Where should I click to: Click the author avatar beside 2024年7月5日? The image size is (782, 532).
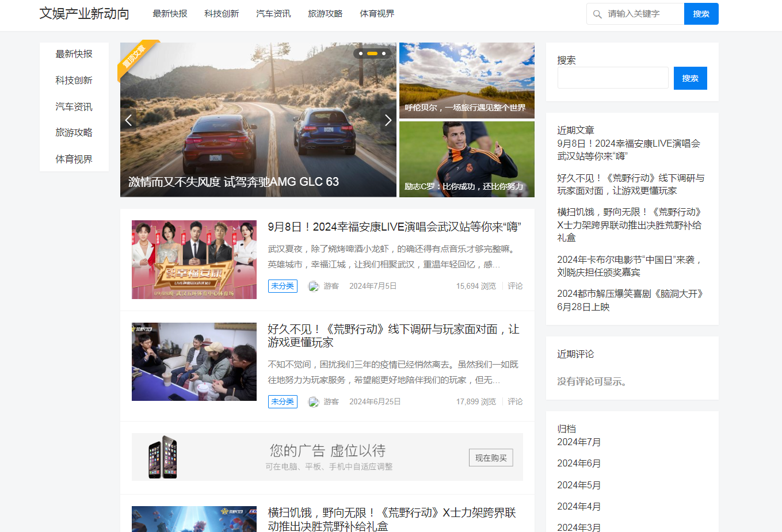click(x=314, y=286)
